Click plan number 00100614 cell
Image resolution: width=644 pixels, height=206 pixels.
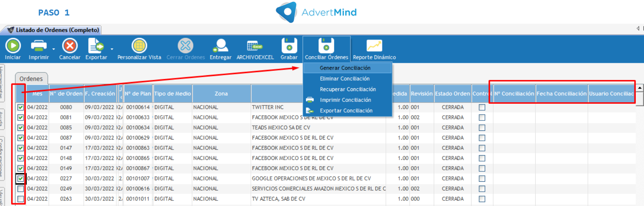click(138, 107)
